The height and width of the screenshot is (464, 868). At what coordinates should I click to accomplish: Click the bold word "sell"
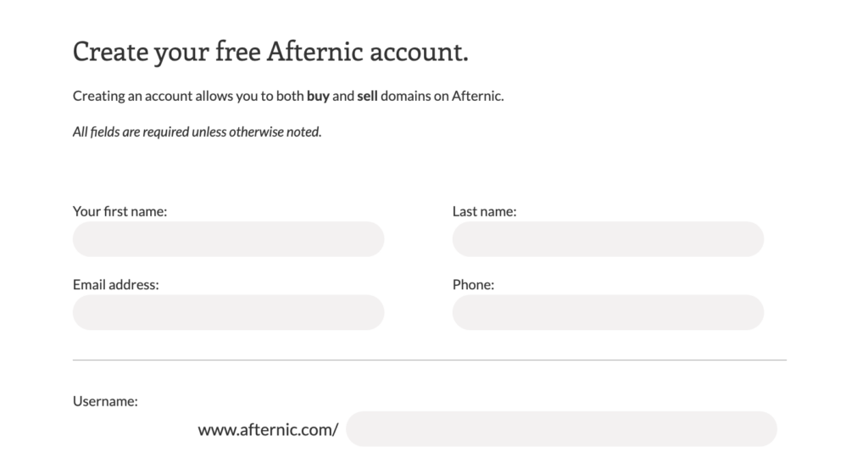point(367,96)
